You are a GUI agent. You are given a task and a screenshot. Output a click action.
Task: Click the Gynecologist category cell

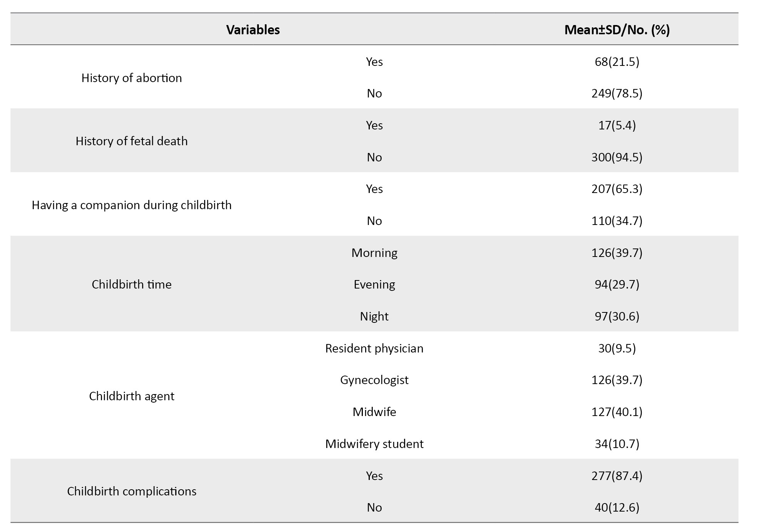tap(374, 380)
